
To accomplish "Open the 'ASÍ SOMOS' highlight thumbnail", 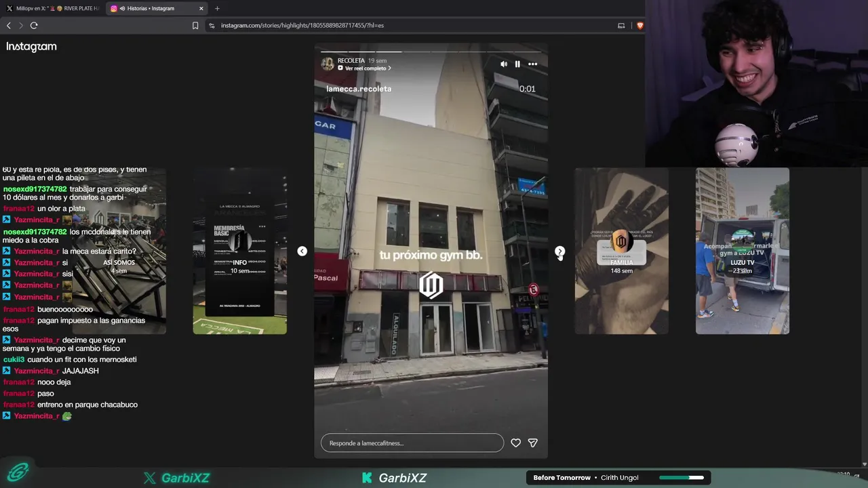I will point(119,251).
